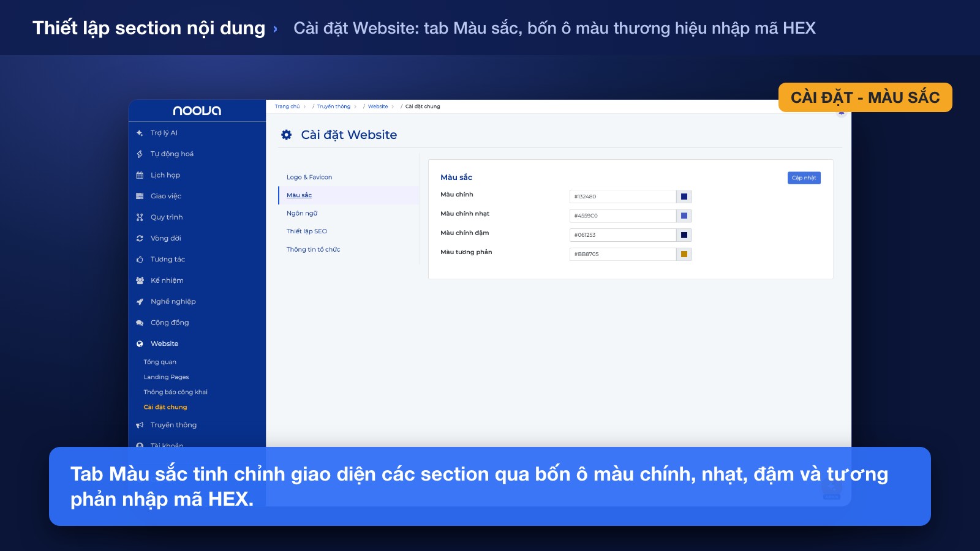
Task: Open Tổng quan submenu item
Action: [x=160, y=362]
